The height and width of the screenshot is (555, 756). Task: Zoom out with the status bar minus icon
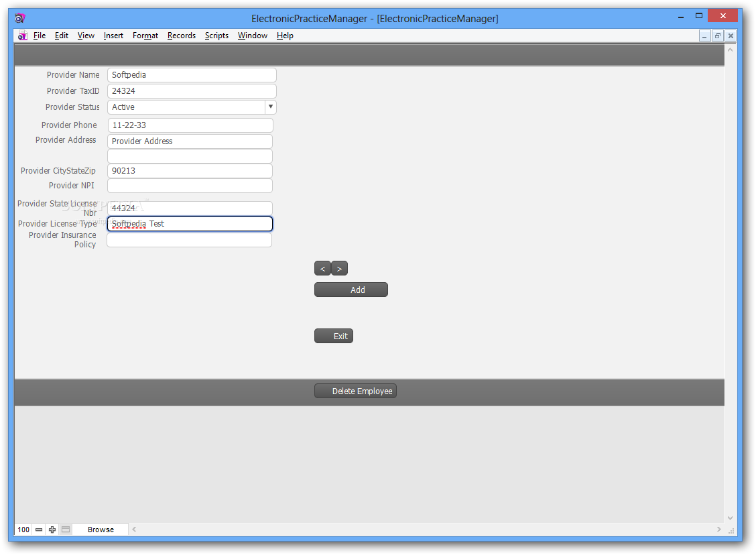tap(39, 530)
